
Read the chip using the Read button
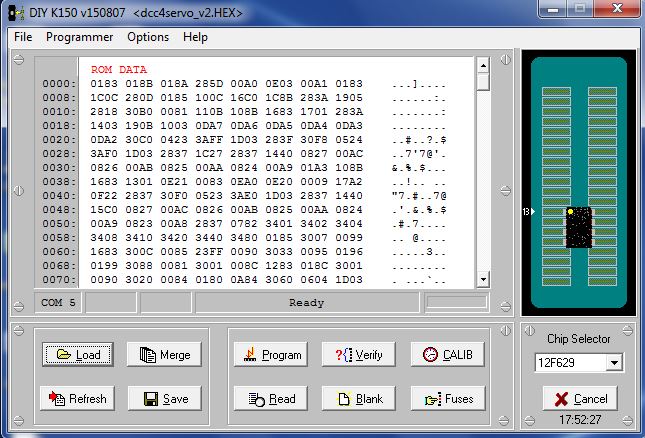click(x=269, y=399)
